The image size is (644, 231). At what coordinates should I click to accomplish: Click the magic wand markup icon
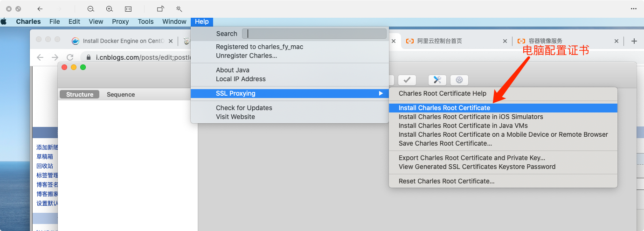tap(179, 9)
